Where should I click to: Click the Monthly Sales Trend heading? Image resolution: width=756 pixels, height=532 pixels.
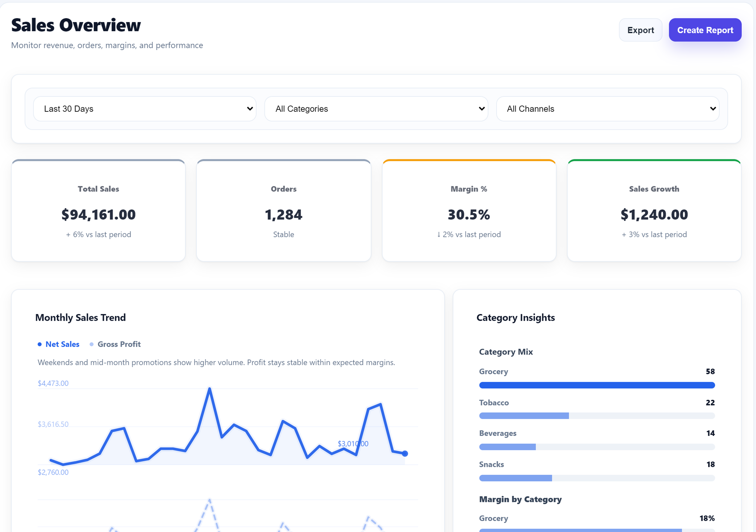[x=81, y=317]
